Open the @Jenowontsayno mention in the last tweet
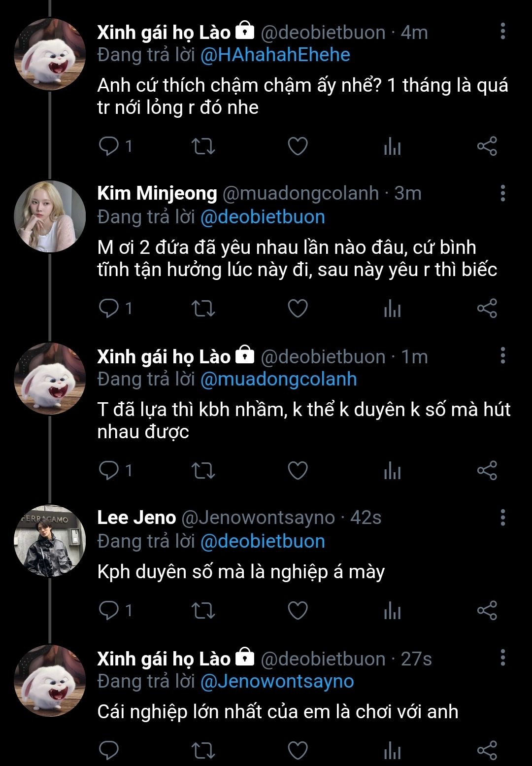Image resolution: width=532 pixels, height=766 pixels. (277, 681)
